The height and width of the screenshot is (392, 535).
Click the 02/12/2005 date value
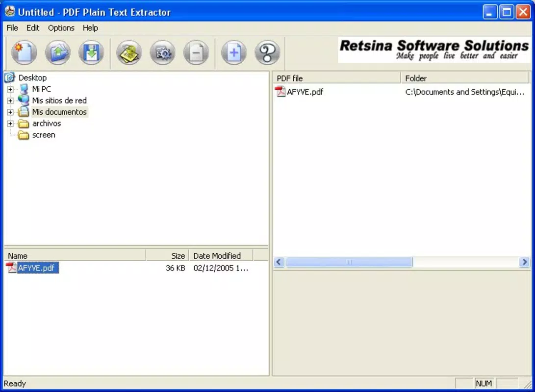(x=221, y=268)
